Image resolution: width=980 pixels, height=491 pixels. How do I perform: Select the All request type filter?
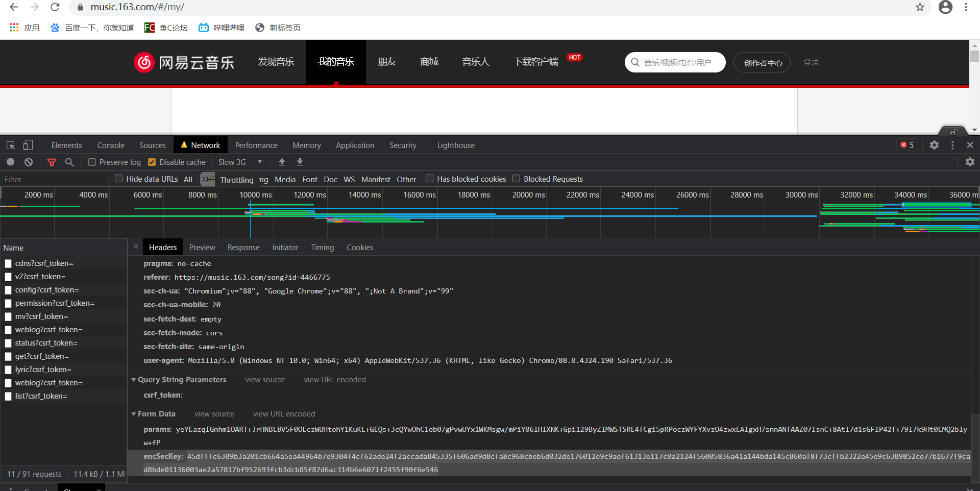(x=188, y=180)
